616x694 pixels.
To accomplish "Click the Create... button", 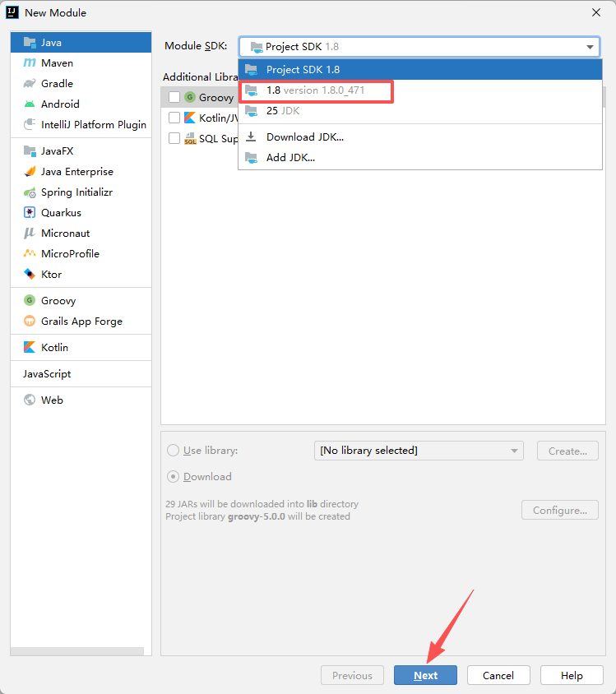I will (567, 451).
